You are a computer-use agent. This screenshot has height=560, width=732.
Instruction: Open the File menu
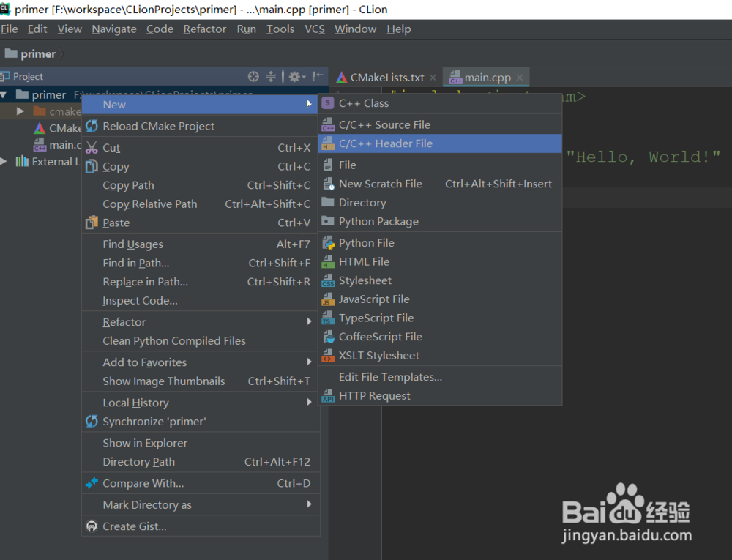coord(9,29)
